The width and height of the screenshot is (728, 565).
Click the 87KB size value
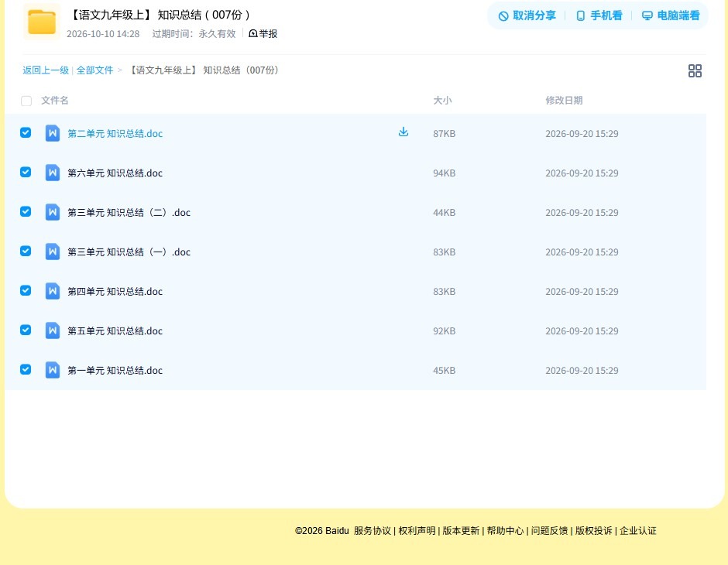coord(445,134)
